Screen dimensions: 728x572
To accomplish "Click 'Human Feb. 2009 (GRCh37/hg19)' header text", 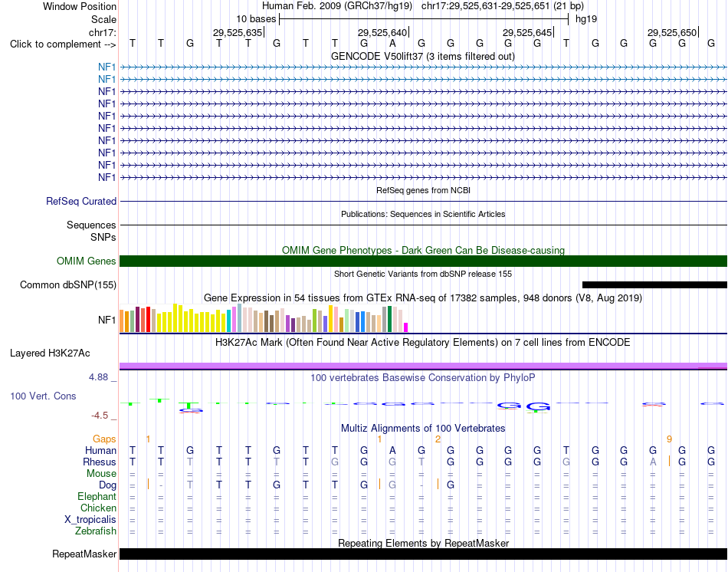I will click(337, 6).
